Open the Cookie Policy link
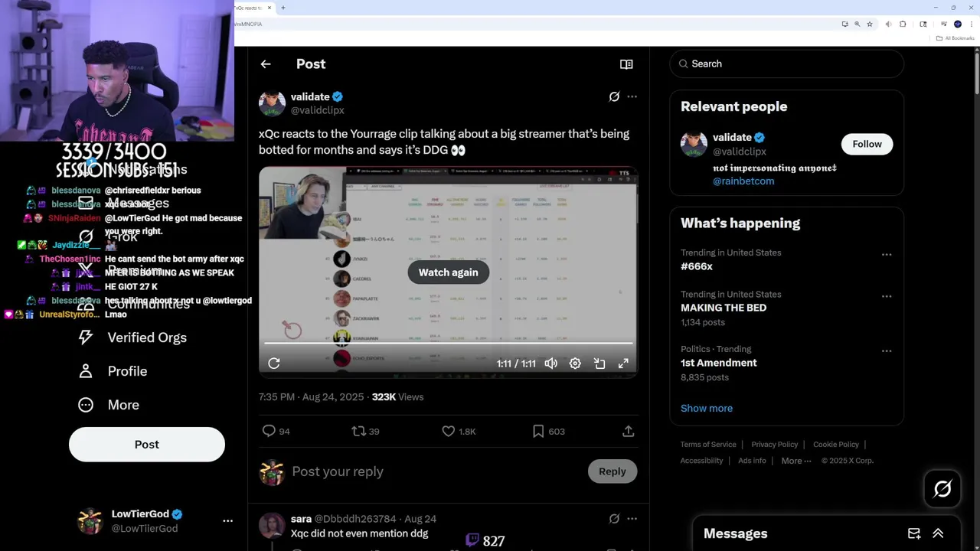The image size is (980, 551). (x=836, y=445)
